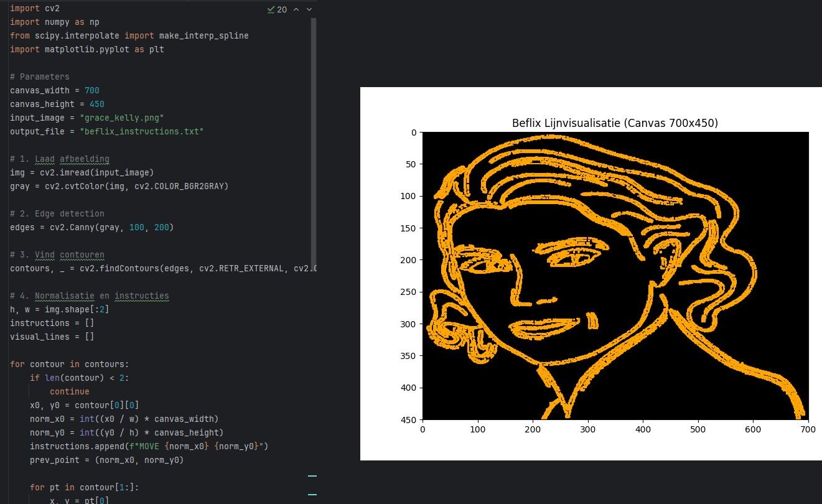Screen dimensions: 822x504
Task: Click the 700 tick label on x-axis
Action: coord(808,429)
